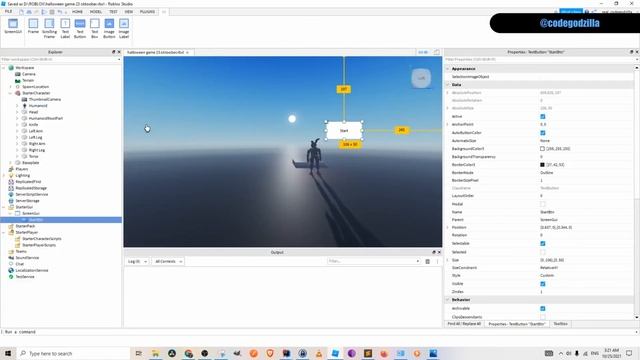Select the Start button in viewport
Viewport: 640px width, 360px height.
[x=344, y=131]
